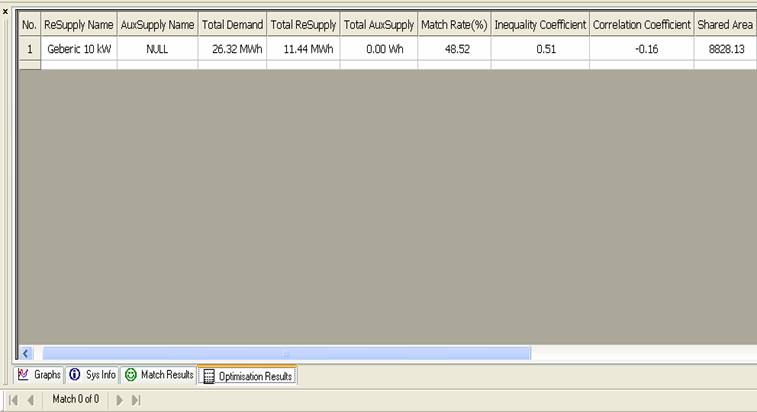This screenshot has width=757, height=412.
Task: Click the AuxSupply Name column header
Action: (x=157, y=24)
